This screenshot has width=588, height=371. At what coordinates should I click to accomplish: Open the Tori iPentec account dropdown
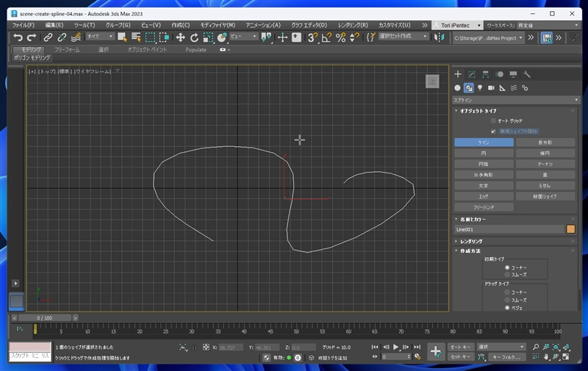point(457,25)
